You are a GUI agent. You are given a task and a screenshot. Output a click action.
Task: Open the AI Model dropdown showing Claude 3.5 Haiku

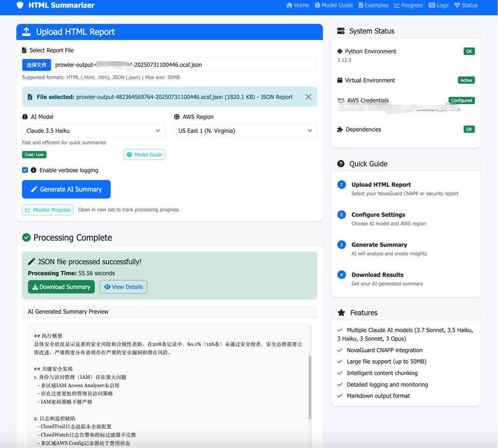[x=93, y=131]
